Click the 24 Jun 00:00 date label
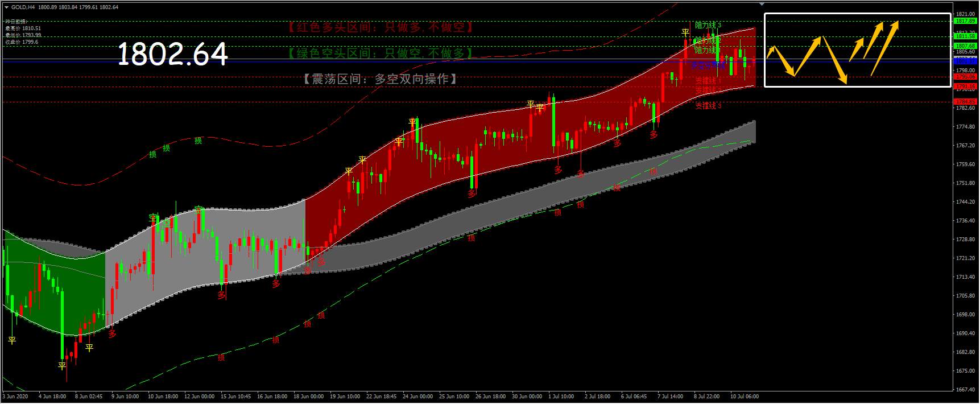This screenshot has width=980, height=404. point(418,397)
